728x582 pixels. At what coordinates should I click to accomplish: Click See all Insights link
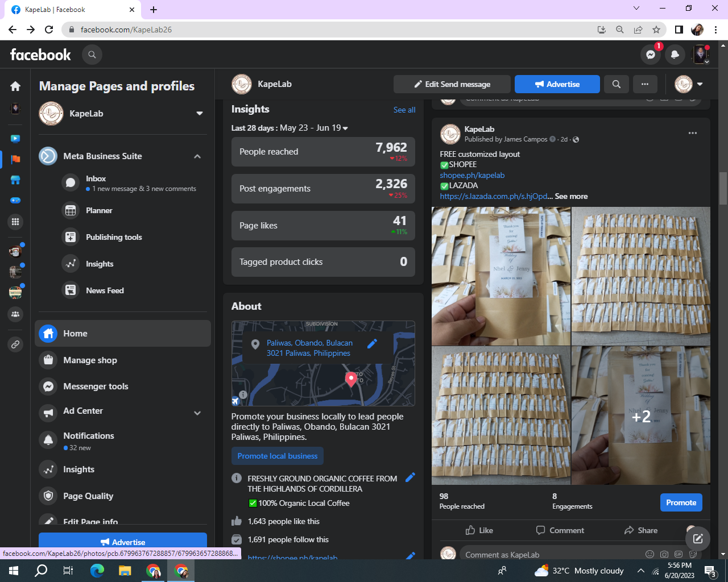pyautogui.click(x=404, y=110)
